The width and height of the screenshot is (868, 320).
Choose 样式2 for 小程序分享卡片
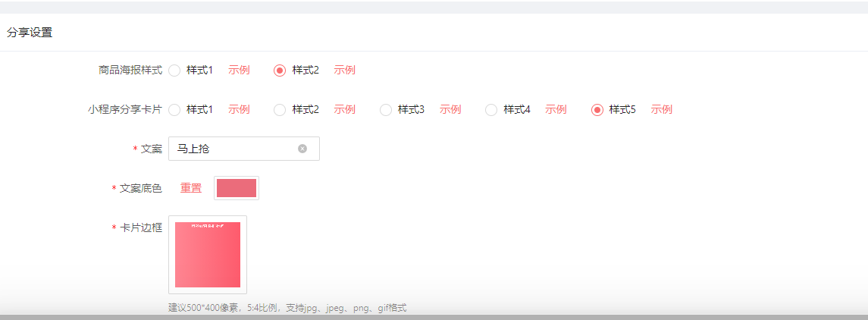coord(280,110)
